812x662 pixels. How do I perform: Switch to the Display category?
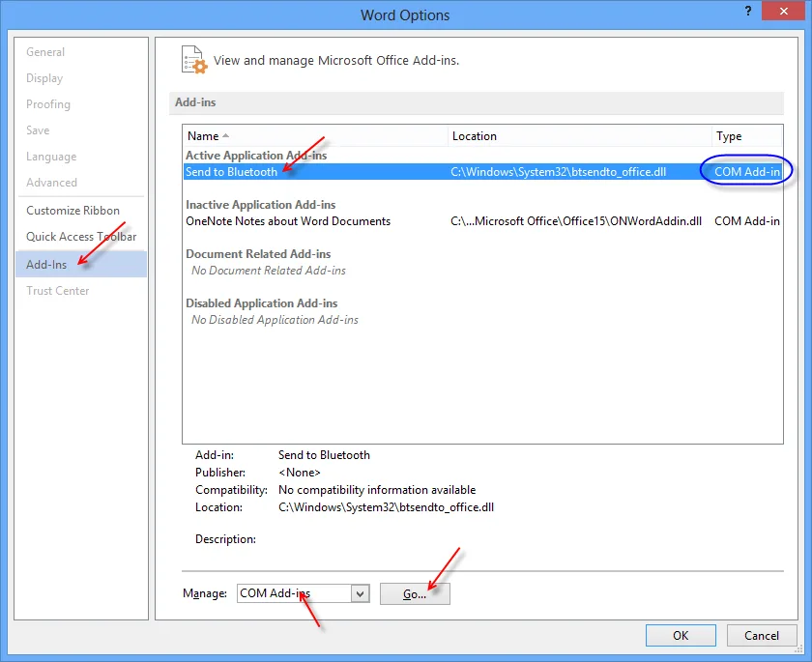(44, 78)
